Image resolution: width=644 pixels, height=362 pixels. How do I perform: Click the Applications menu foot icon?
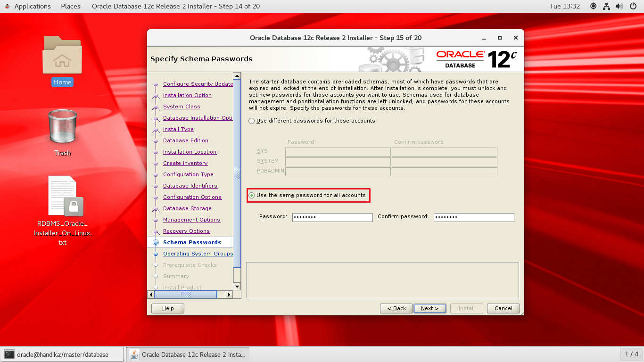[x=7, y=6]
